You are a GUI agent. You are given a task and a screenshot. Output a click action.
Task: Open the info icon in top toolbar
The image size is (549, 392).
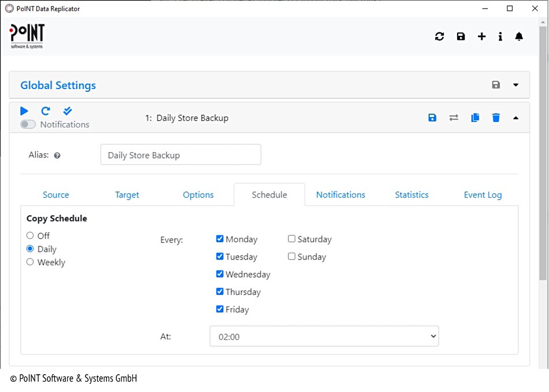[500, 36]
